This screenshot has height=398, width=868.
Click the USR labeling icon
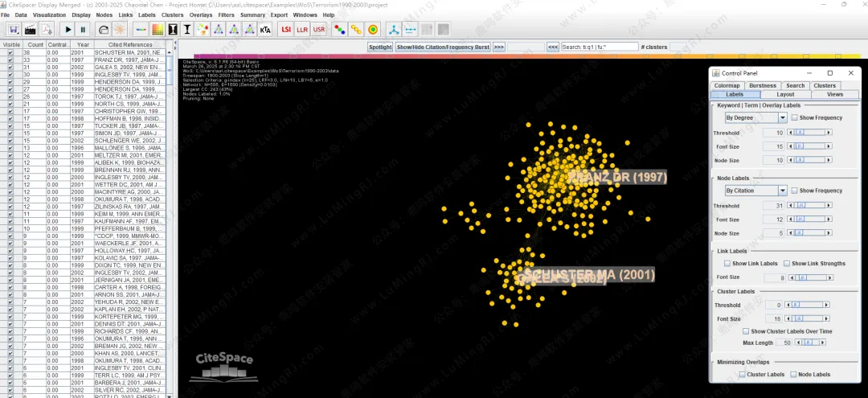point(319,30)
